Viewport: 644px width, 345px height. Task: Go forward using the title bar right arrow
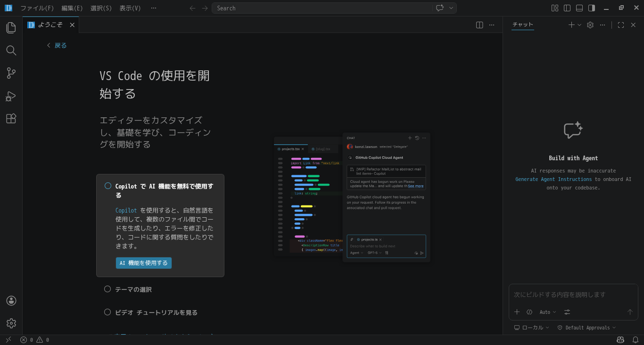[205, 8]
